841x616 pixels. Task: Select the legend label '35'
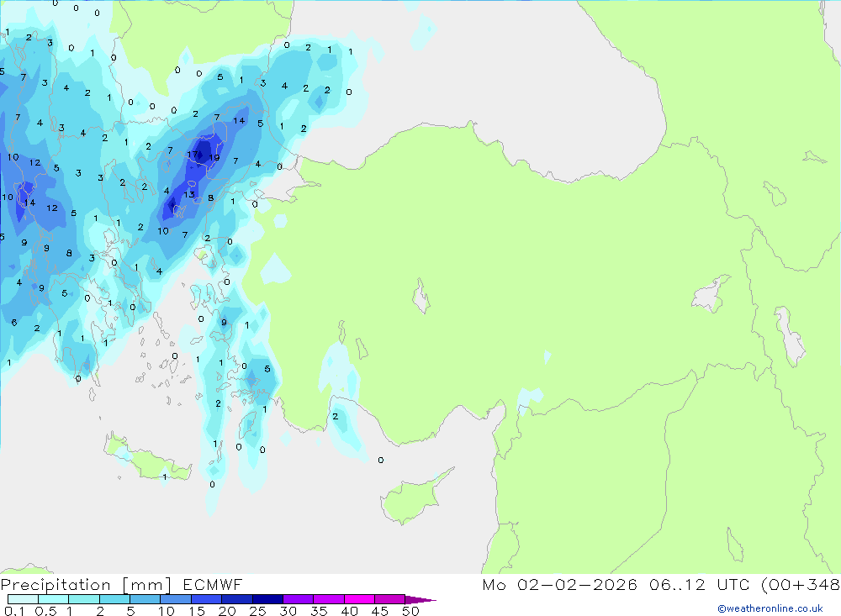coord(319,611)
